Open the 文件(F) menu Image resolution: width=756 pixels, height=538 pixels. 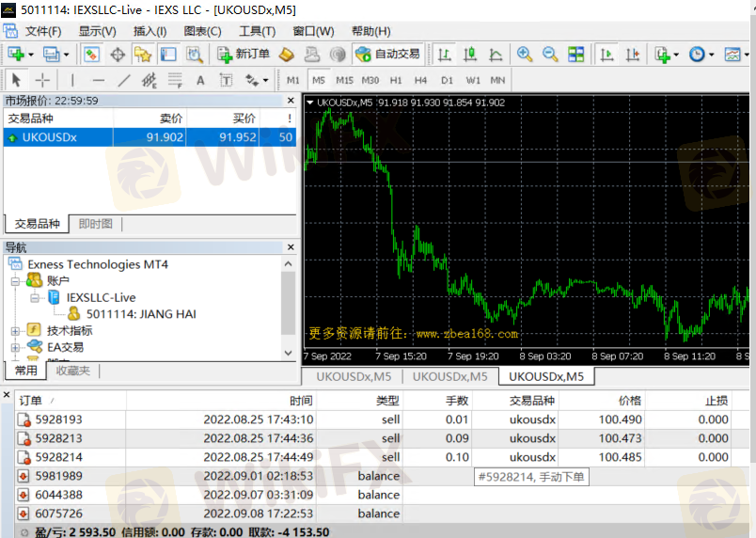tap(43, 31)
